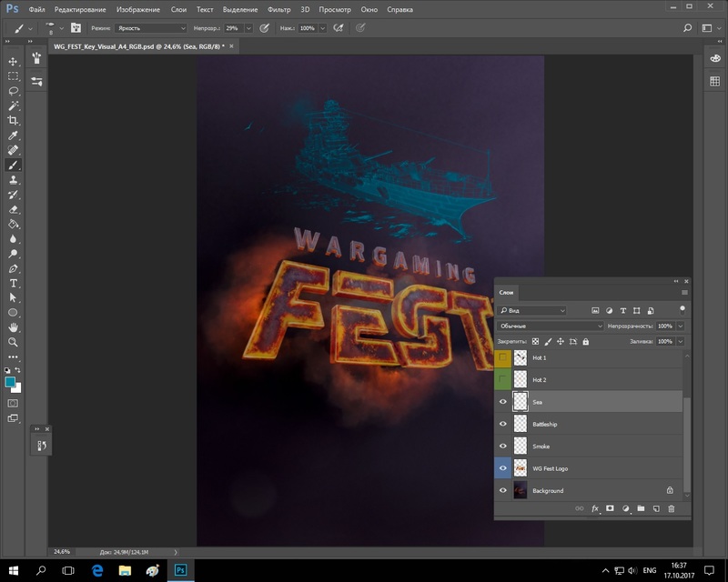Screen dimensions: 728x582
Task: Toggle lock all for layer
Action: 586,342
